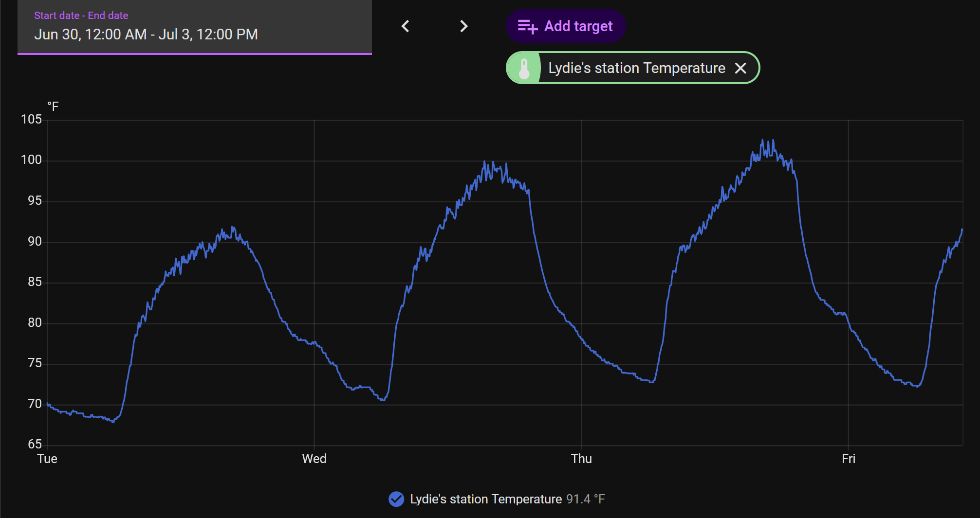Click the 100 y-axis value
Image resolution: width=980 pixels, height=518 pixels.
tap(31, 160)
